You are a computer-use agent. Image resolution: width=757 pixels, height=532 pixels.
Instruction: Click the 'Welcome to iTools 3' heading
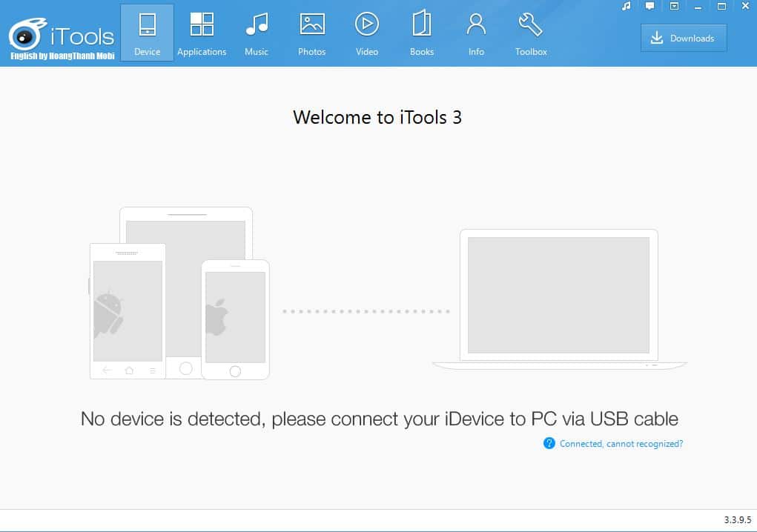pos(377,117)
